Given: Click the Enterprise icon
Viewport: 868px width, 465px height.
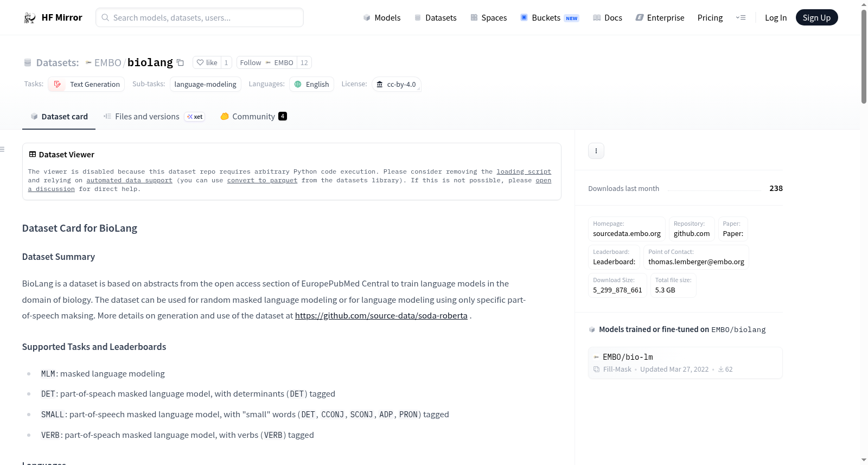Looking at the screenshot, I should (x=640, y=18).
